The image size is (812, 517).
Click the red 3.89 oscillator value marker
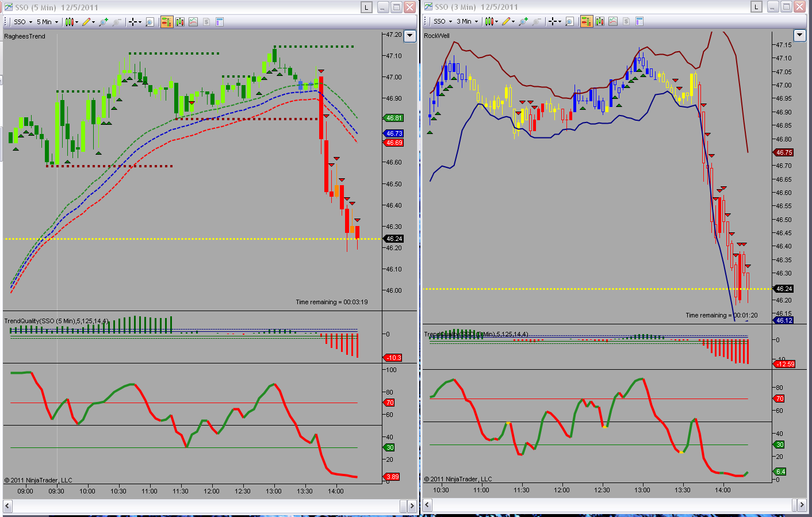pos(392,477)
